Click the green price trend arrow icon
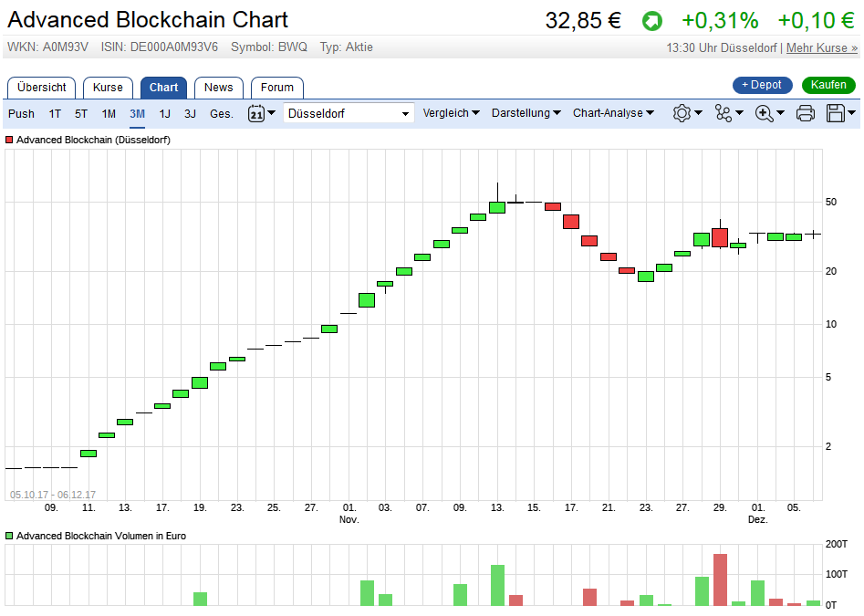Screen dimensions: 864x616 (652, 21)
